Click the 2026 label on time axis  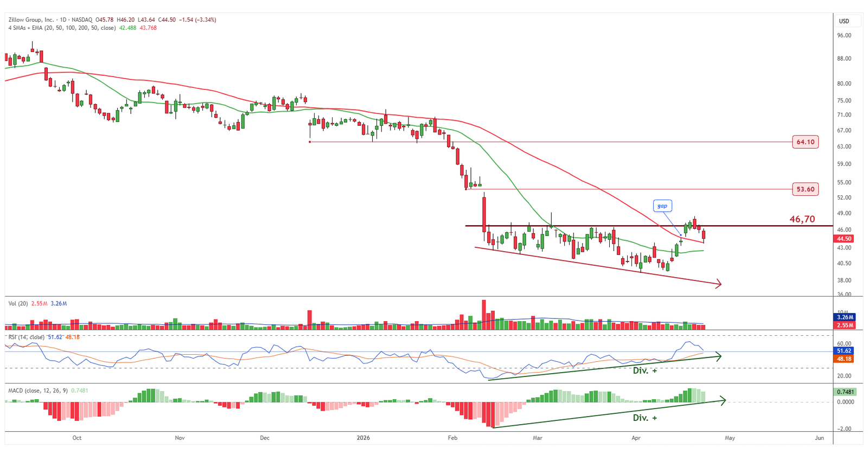[363, 438]
